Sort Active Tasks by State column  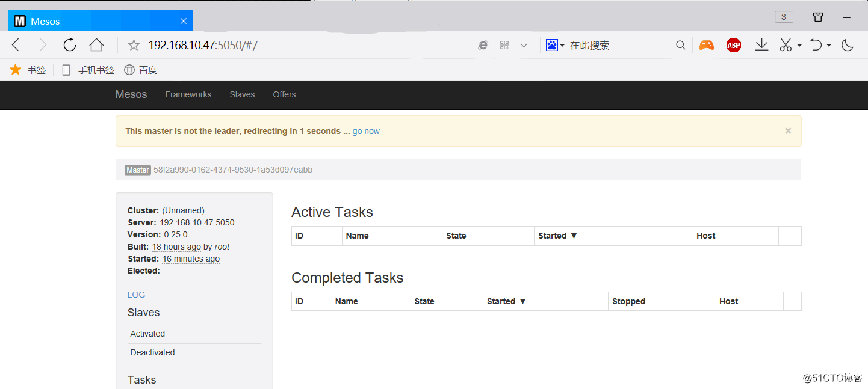click(x=488, y=236)
